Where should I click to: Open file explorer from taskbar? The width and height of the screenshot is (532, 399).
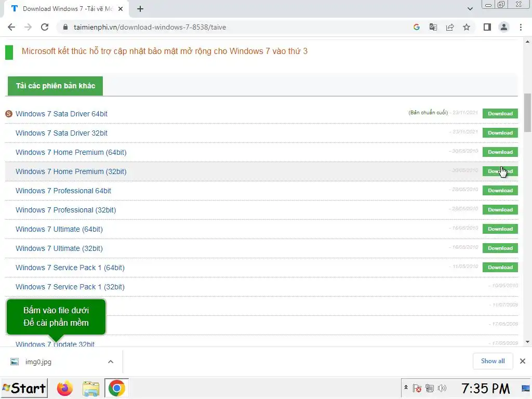point(90,389)
